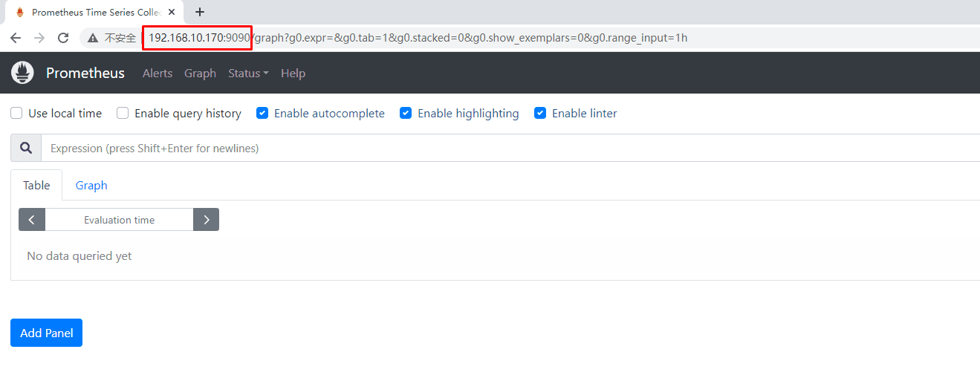The width and height of the screenshot is (980, 378).
Task: Expand the Status dropdown menu
Action: tap(248, 73)
